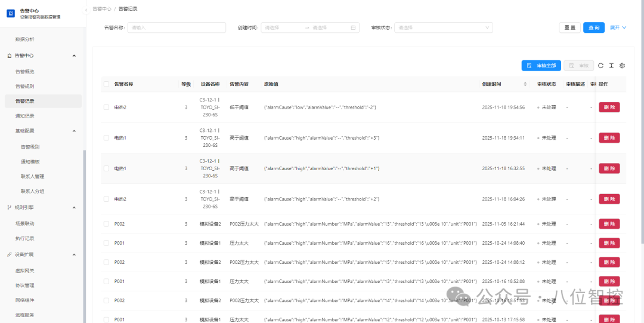Image resolution: width=644 pixels, height=323 pixels.
Task: Open the table density icon
Action: point(611,66)
